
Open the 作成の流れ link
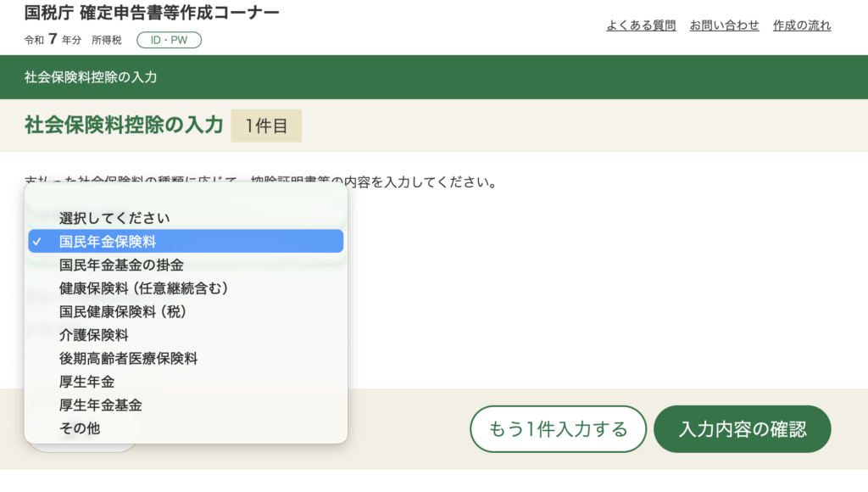[802, 25]
